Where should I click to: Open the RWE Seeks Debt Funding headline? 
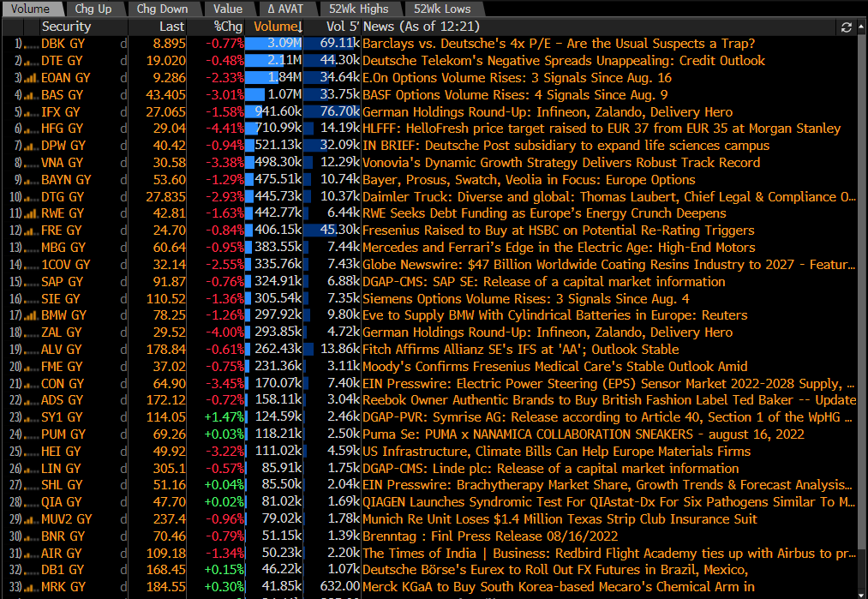tap(544, 213)
